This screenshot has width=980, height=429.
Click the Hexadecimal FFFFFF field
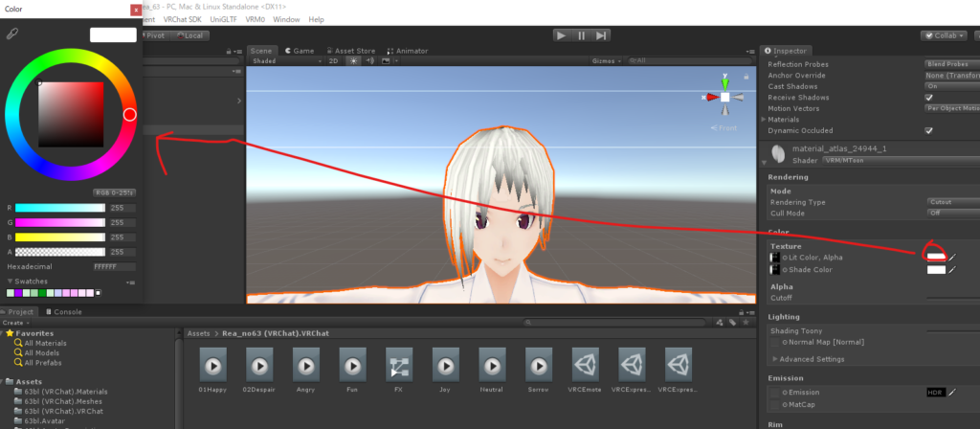coord(115,266)
